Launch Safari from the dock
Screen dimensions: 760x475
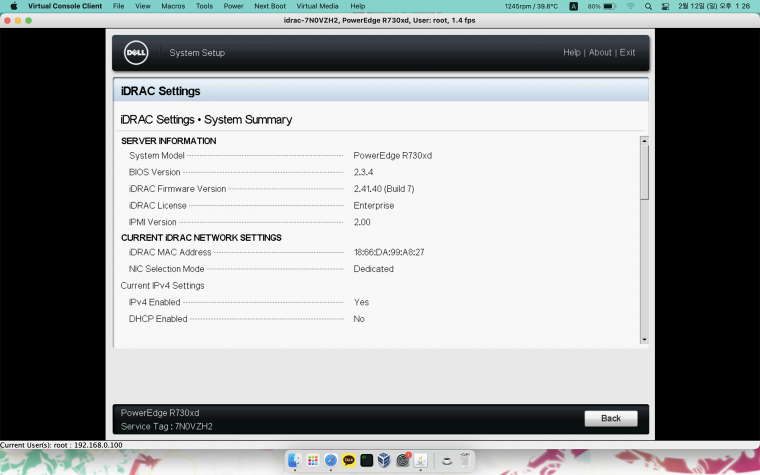coord(331,460)
